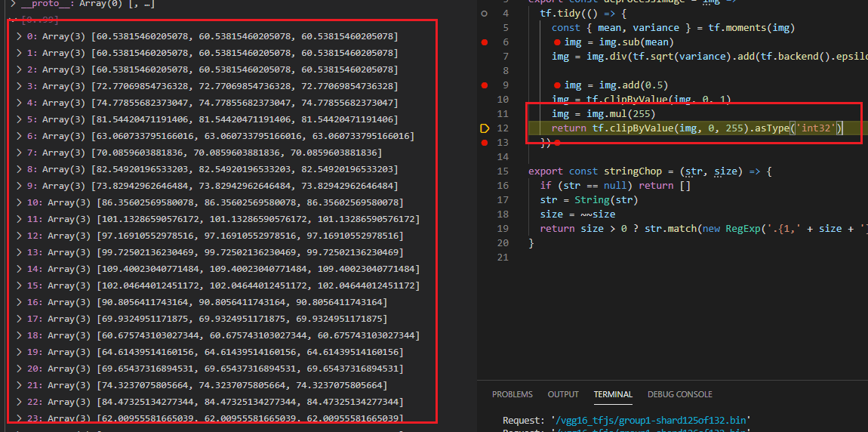Open the TERMINAL tab
This screenshot has width=868, height=432.
613,394
